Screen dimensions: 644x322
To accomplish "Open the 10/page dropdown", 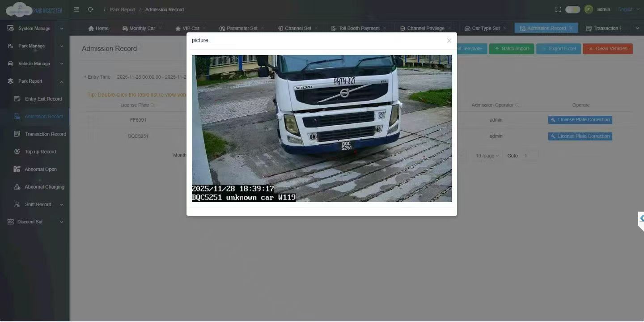I will coord(487,156).
